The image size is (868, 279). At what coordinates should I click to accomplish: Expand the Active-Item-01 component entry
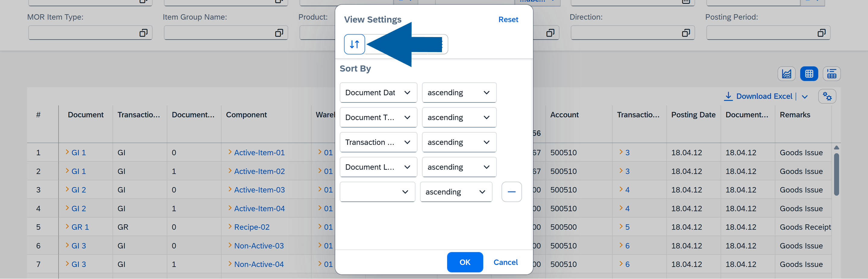click(230, 152)
